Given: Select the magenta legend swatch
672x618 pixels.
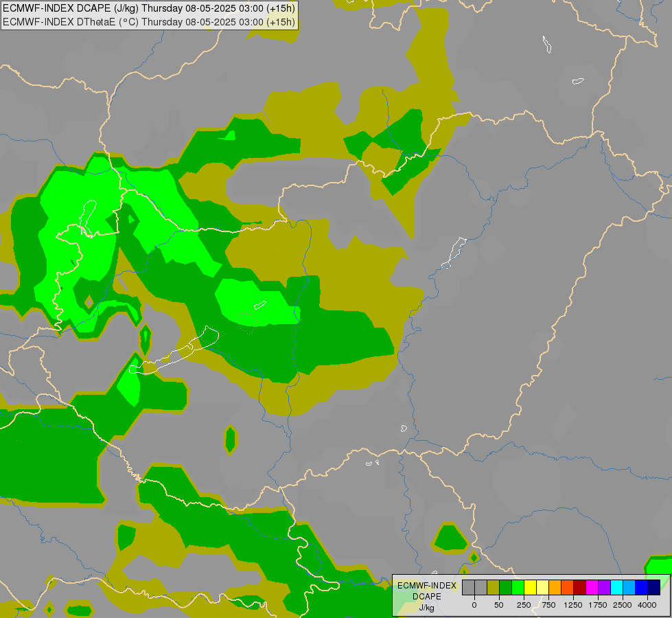Looking at the screenshot, I should click(x=592, y=587).
